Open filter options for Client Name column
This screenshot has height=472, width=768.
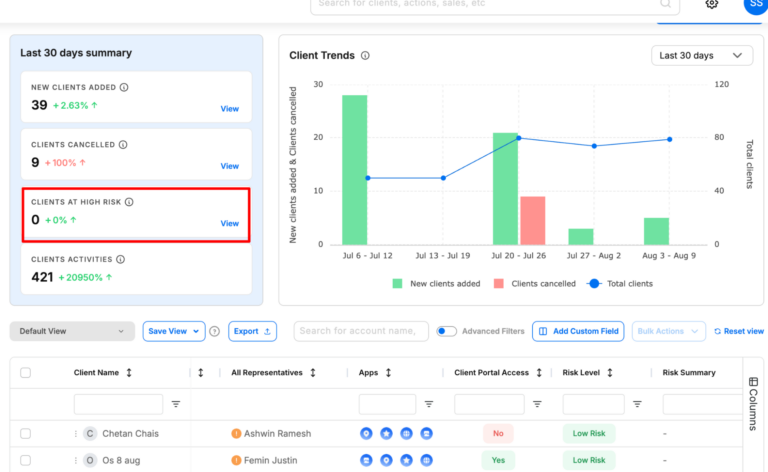point(176,404)
